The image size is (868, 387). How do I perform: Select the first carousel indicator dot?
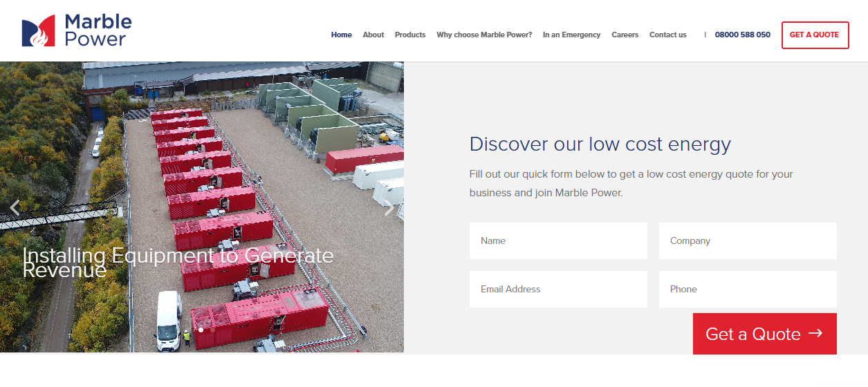point(201,330)
